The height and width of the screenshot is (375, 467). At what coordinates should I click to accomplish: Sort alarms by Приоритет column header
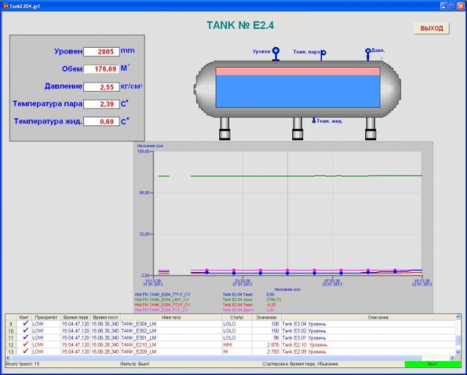coord(46,317)
